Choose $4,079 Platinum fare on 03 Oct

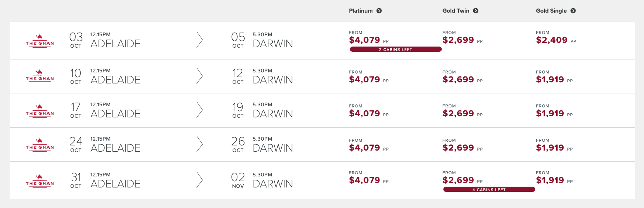[364, 40]
